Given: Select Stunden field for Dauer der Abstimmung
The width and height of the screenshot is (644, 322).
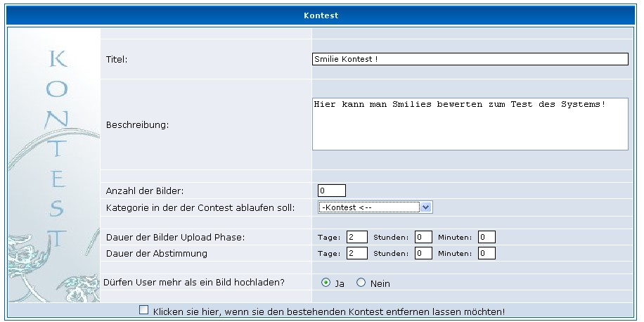Looking at the screenshot, I should (x=423, y=253).
